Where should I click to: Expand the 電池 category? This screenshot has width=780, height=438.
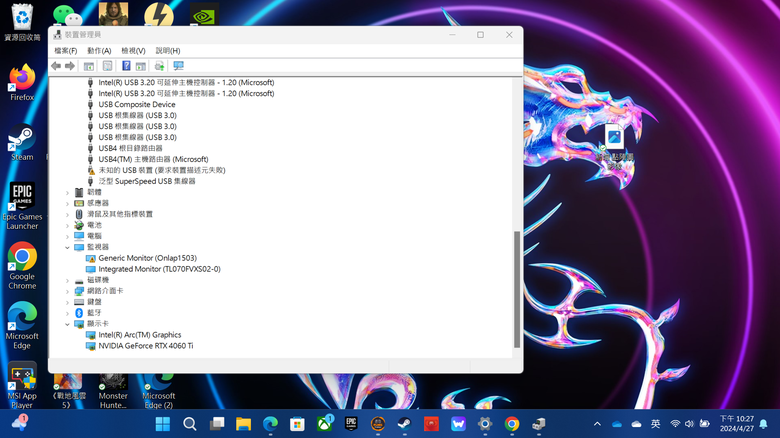point(67,225)
